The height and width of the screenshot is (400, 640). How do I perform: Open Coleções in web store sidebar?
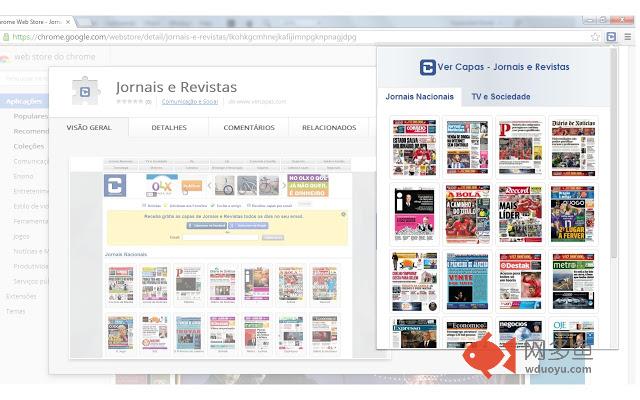click(x=29, y=146)
